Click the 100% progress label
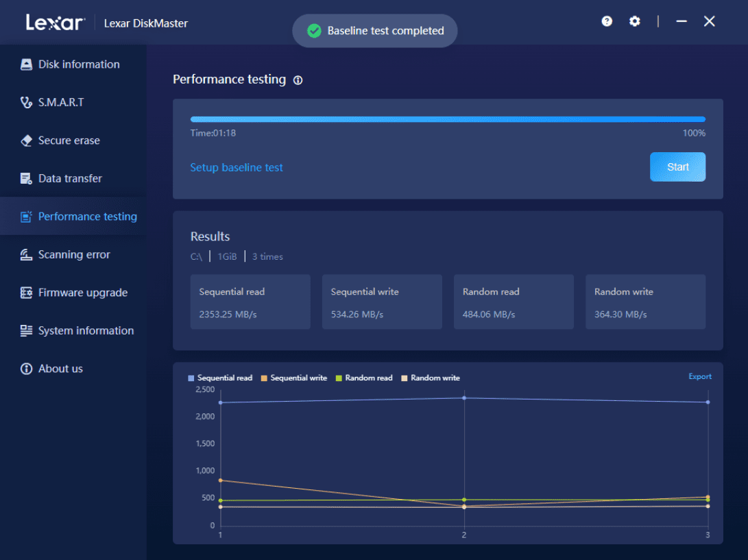 point(694,133)
